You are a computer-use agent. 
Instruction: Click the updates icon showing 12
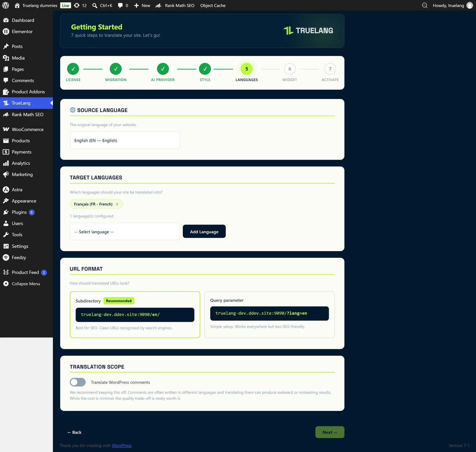(x=77, y=5)
